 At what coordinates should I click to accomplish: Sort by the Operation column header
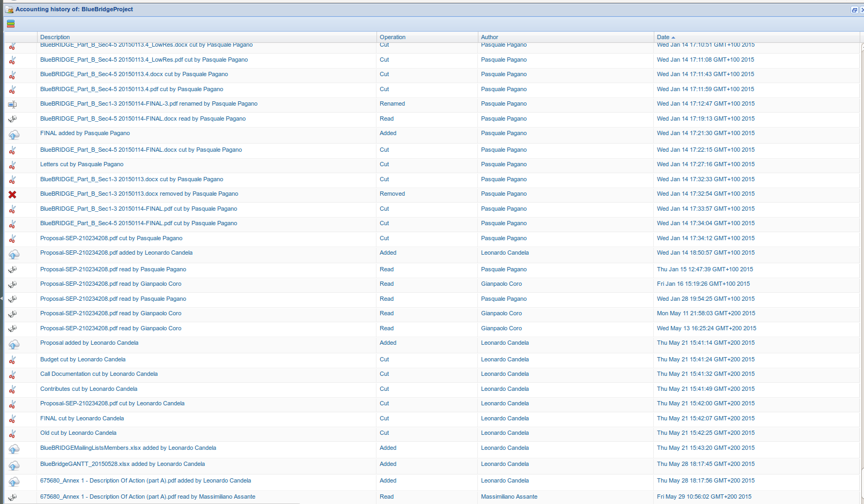coord(427,37)
